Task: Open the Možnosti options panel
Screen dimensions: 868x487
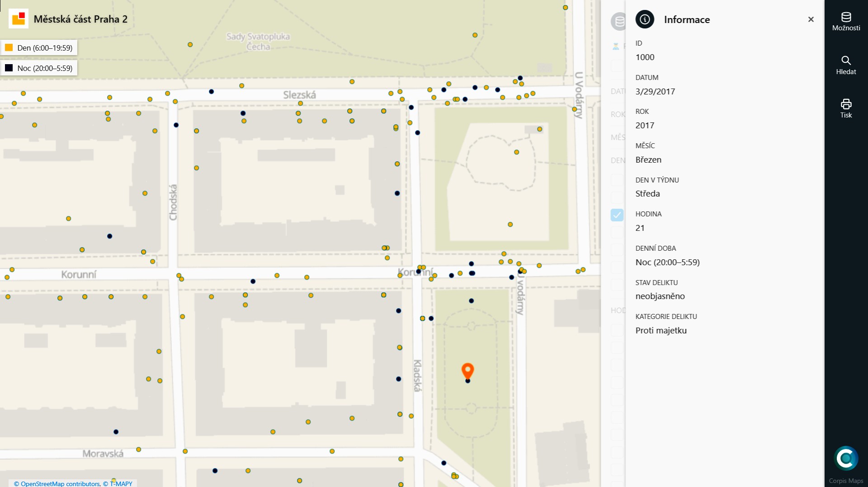Action: 846,21
